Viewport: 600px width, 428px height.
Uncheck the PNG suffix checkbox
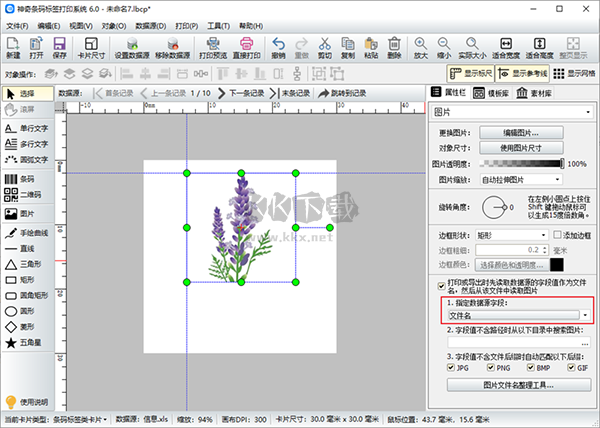click(486, 367)
